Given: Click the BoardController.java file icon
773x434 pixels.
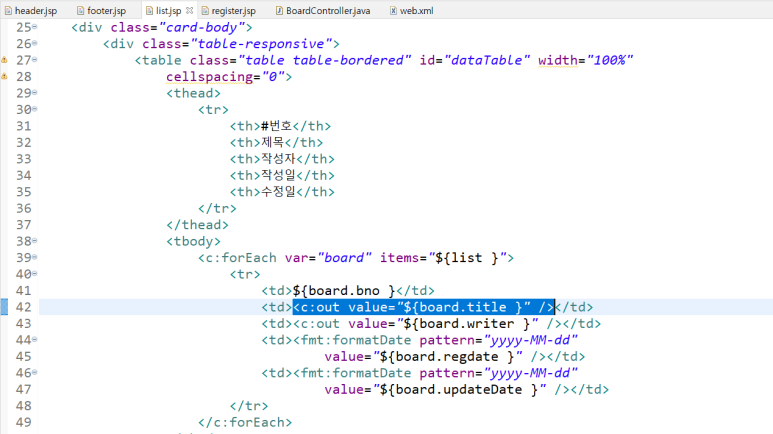Looking at the screenshot, I should pos(279,10).
